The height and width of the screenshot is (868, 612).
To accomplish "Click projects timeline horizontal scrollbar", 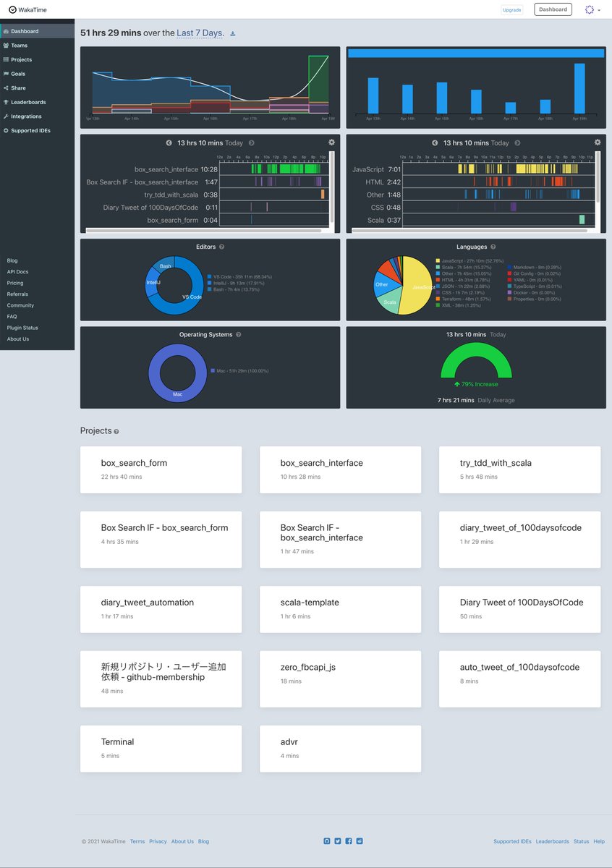I will [x=203, y=230].
